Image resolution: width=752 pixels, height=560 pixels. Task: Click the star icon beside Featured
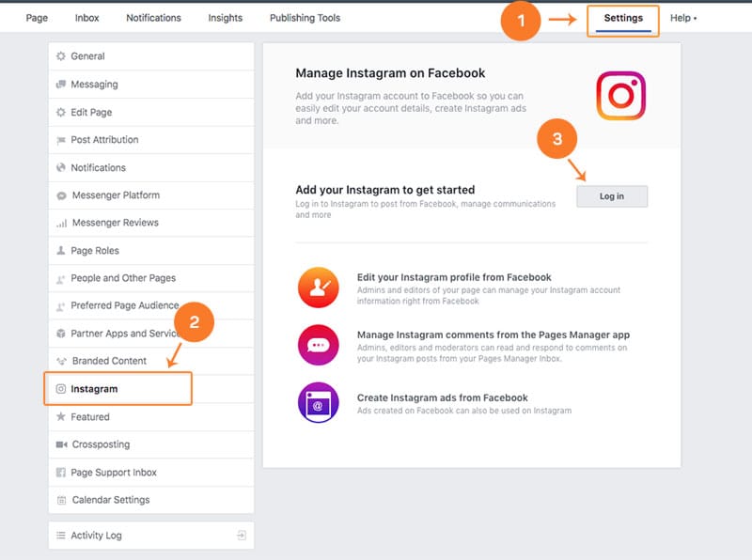61,416
